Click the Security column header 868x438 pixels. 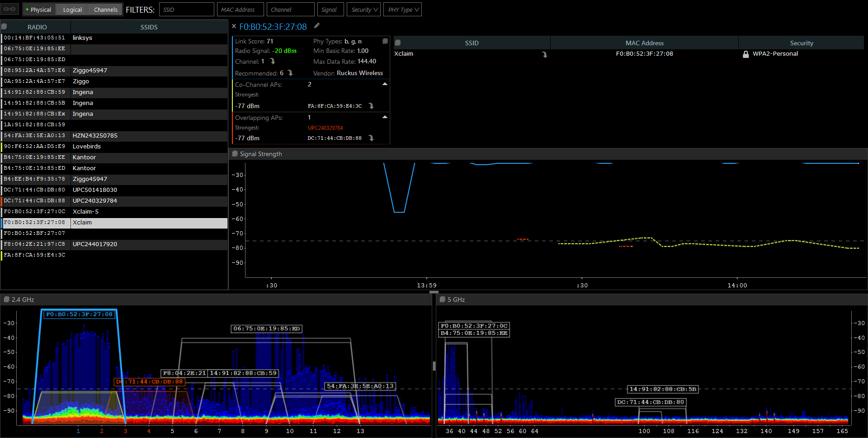click(801, 43)
